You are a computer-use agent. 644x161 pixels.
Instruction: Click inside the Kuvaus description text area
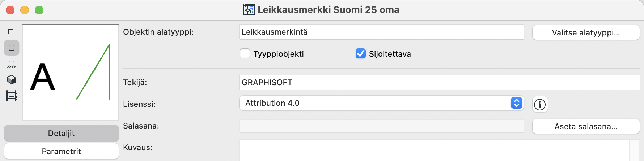coord(434,151)
